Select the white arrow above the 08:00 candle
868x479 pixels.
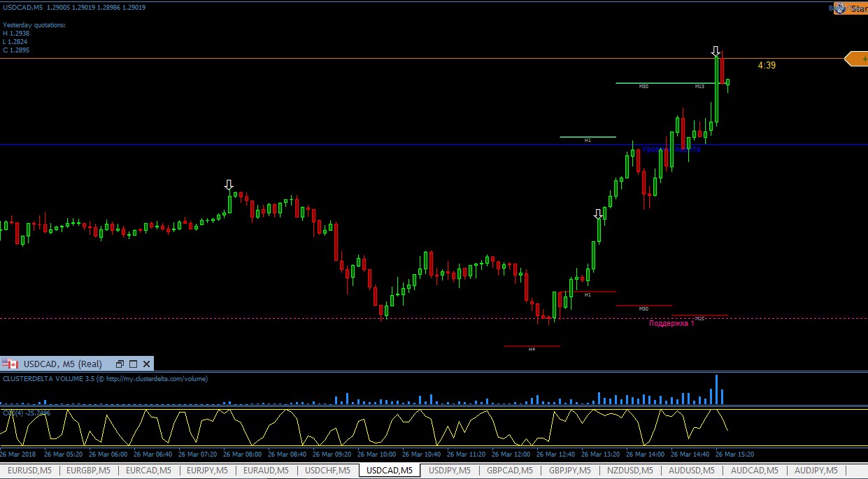click(229, 185)
